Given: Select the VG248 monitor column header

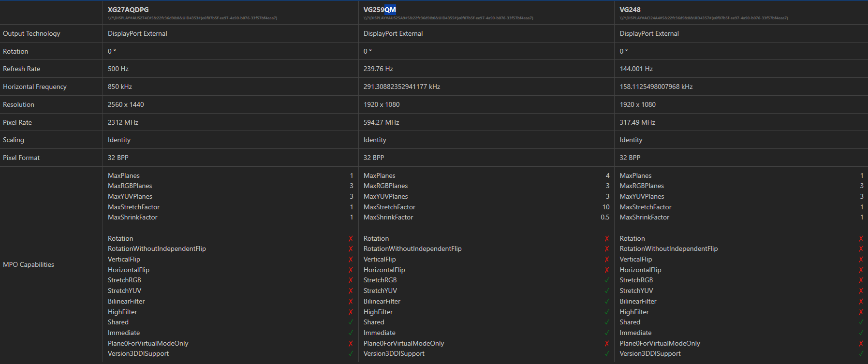Looking at the screenshot, I should [630, 10].
